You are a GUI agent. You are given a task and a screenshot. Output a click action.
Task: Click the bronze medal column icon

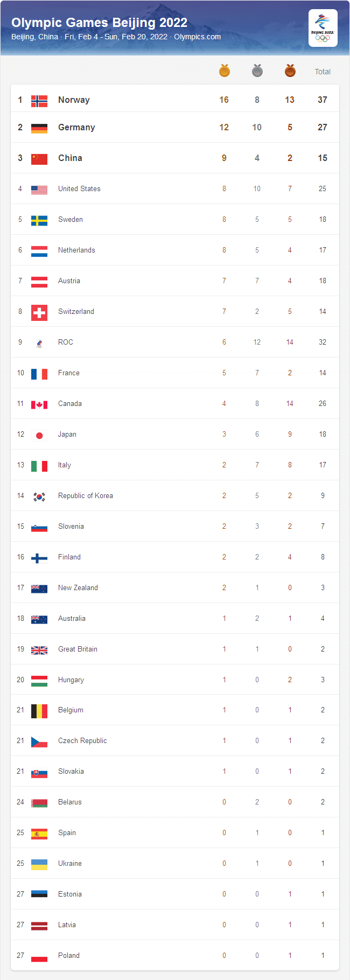290,71
